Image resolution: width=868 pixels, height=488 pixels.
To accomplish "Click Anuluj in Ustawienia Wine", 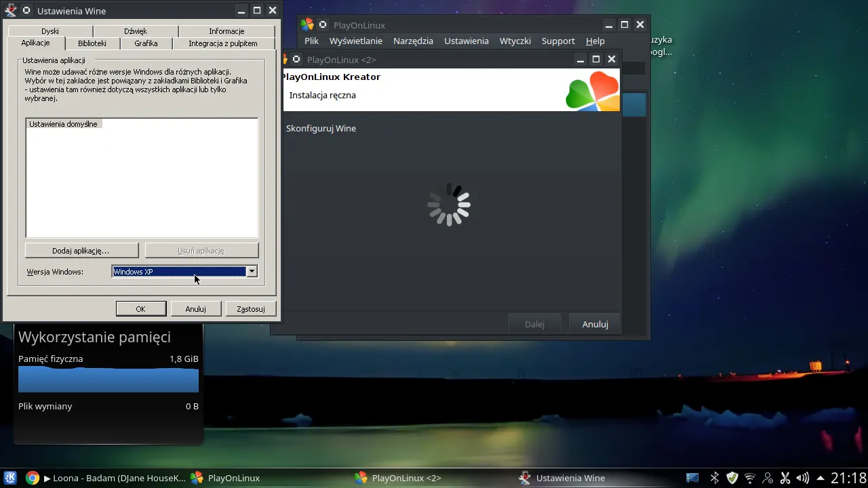I will 196,309.
